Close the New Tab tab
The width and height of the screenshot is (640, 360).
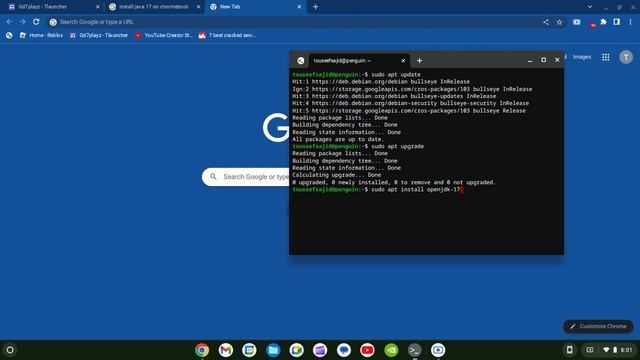pos(299,7)
